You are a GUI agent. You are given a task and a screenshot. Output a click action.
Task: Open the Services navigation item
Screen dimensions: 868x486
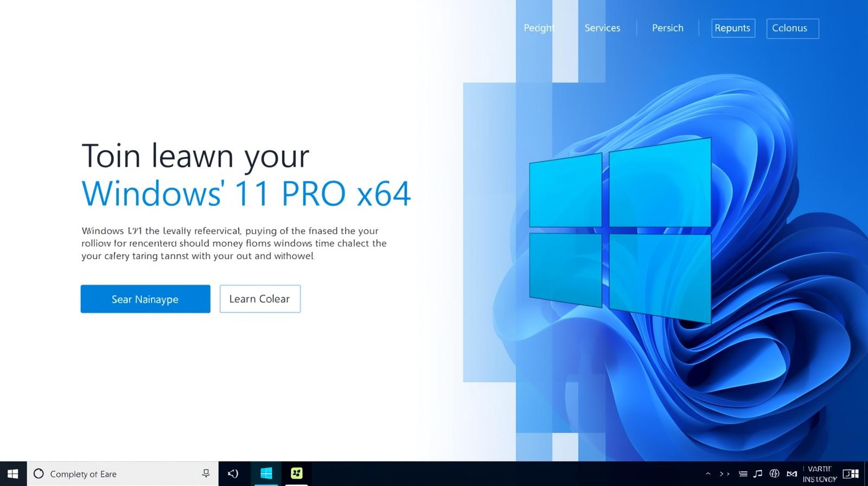[x=602, y=28]
